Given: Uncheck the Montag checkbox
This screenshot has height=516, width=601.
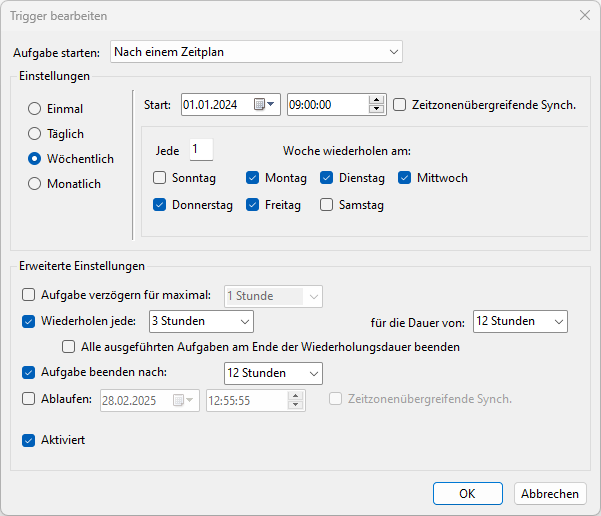Looking at the screenshot, I should pyautogui.click(x=253, y=177).
